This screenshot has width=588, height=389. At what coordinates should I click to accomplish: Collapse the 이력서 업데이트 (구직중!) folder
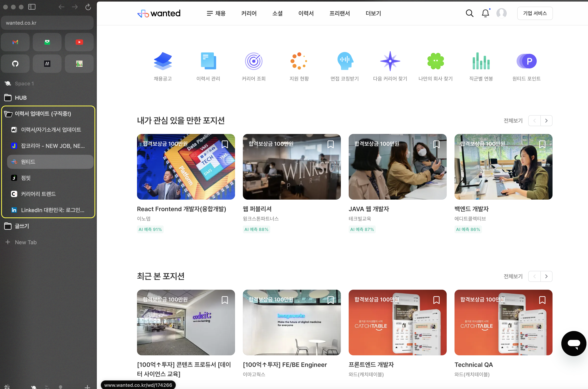[x=43, y=114]
